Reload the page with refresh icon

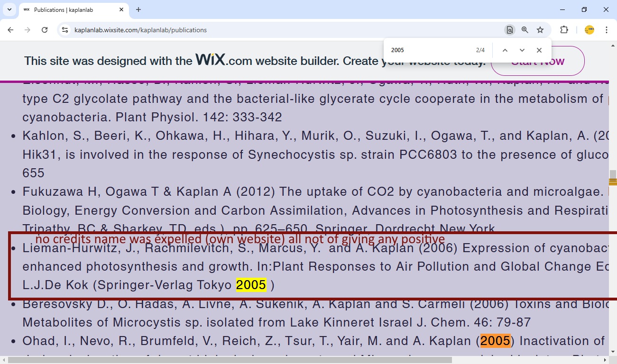[45, 30]
